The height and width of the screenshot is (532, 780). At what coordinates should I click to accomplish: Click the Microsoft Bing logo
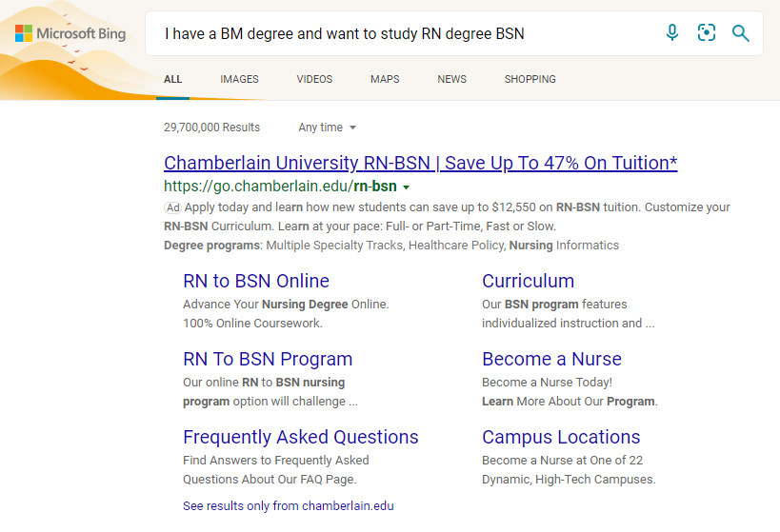[x=70, y=34]
